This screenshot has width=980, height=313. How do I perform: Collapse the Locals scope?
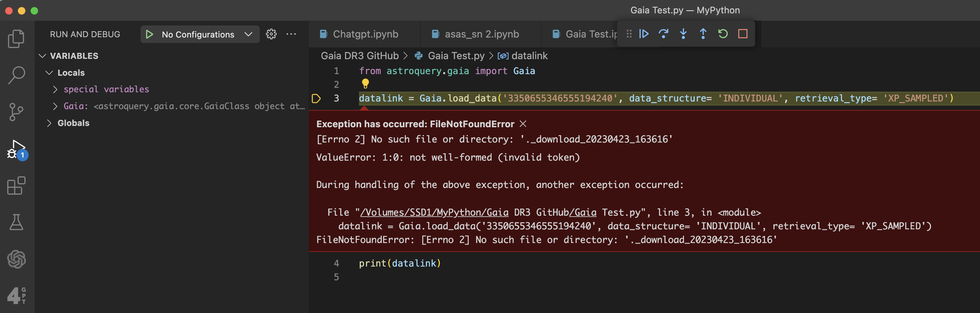(49, 73)
